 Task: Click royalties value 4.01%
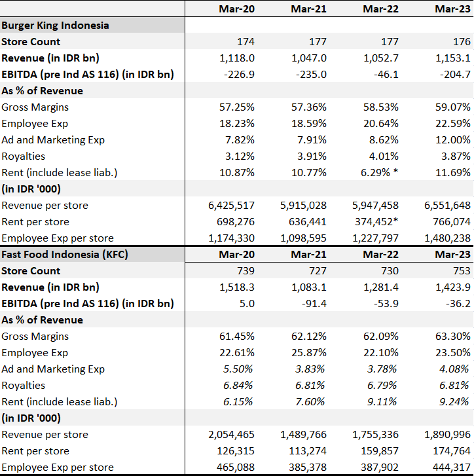(x=384, y=156)
